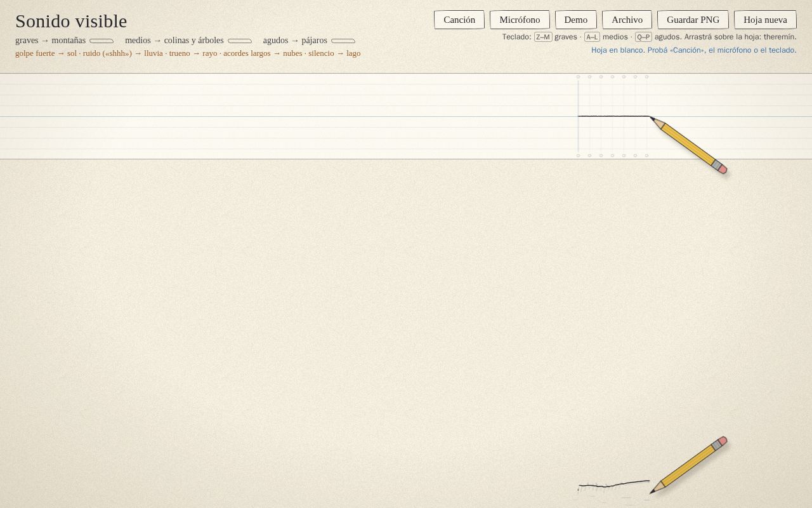Click the pencil icon on the staff strip

(689, 145)
